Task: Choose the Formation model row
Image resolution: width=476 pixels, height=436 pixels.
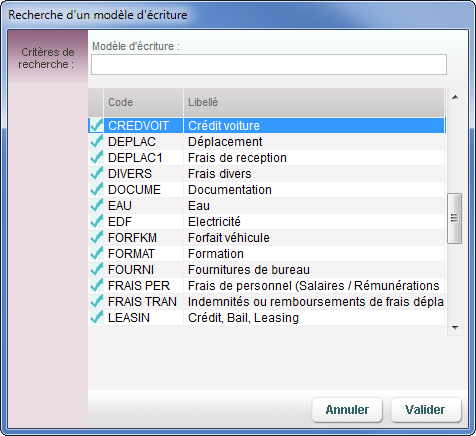Action: [x=267, y=254]
